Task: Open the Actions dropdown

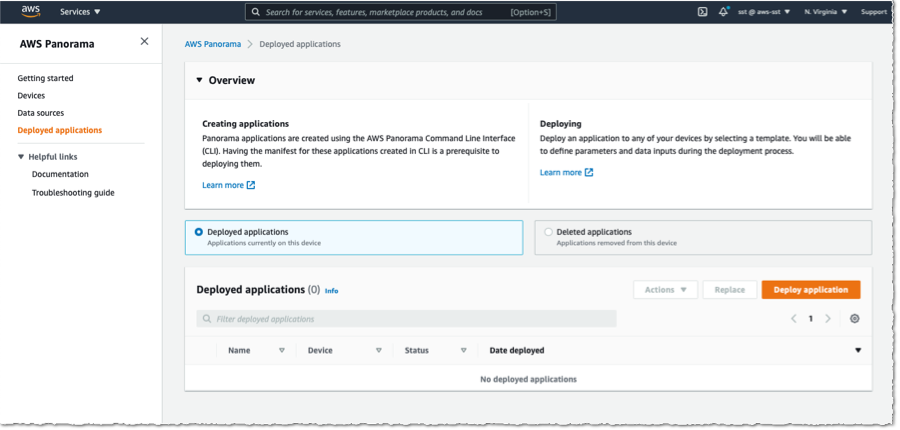Action: coord(665,290)
